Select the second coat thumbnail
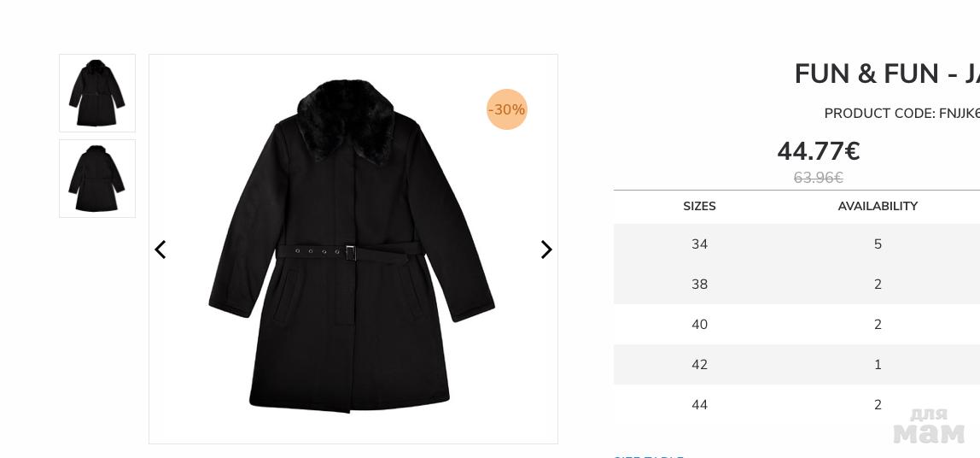 [96, 179]
